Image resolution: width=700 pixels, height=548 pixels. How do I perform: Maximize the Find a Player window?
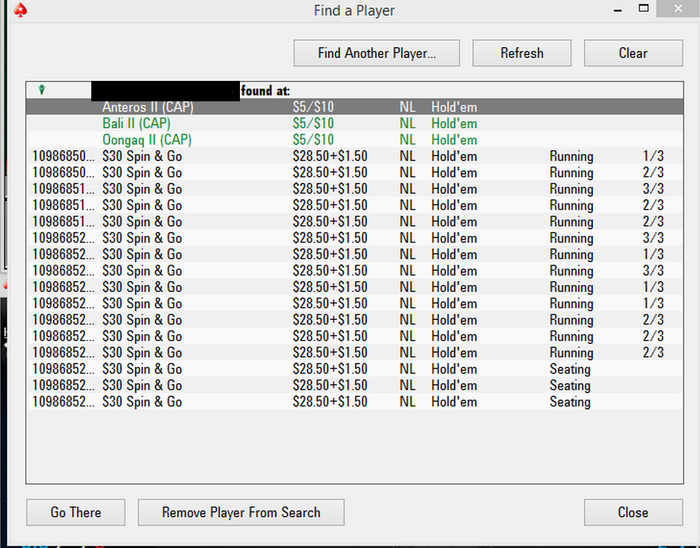tap(643, 8)
